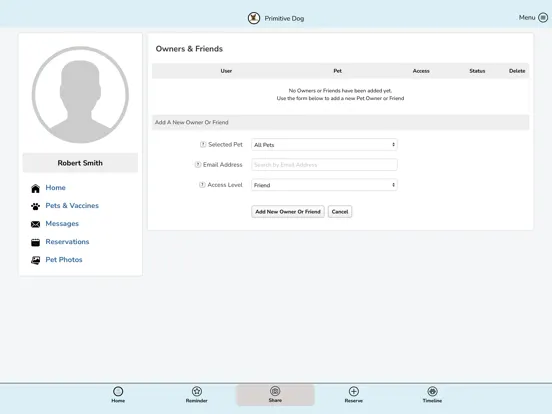Click the Search by Email Address field
This screenshot has height=414, width=552.
pyautogui.click(x=324, y=165)
